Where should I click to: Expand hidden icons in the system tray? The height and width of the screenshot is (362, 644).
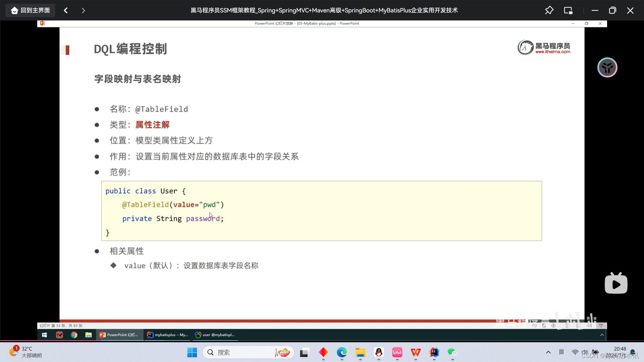tap(548, 352)
